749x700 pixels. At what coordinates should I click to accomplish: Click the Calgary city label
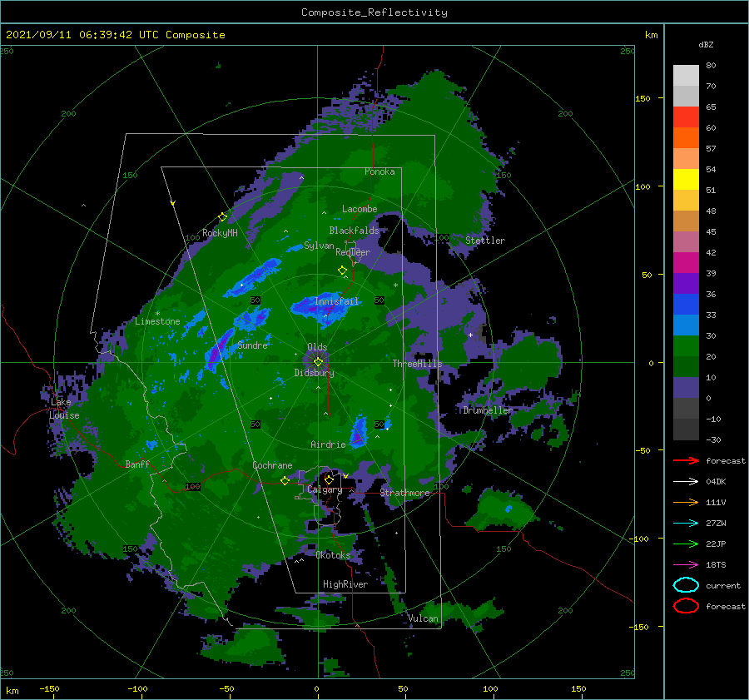325,489
